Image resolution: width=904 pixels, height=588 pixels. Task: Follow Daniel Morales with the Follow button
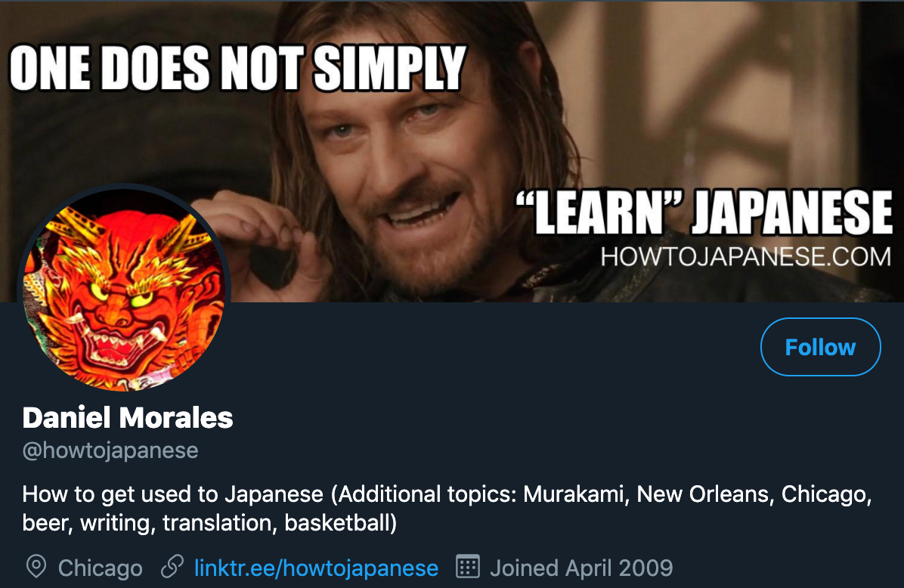tap(820, 347)
